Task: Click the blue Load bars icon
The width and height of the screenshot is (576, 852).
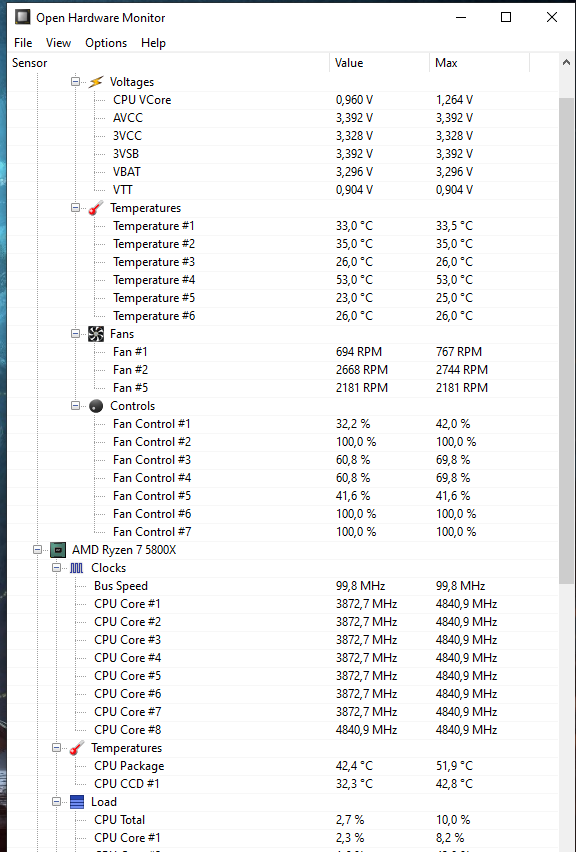Action: pos(77,802)
